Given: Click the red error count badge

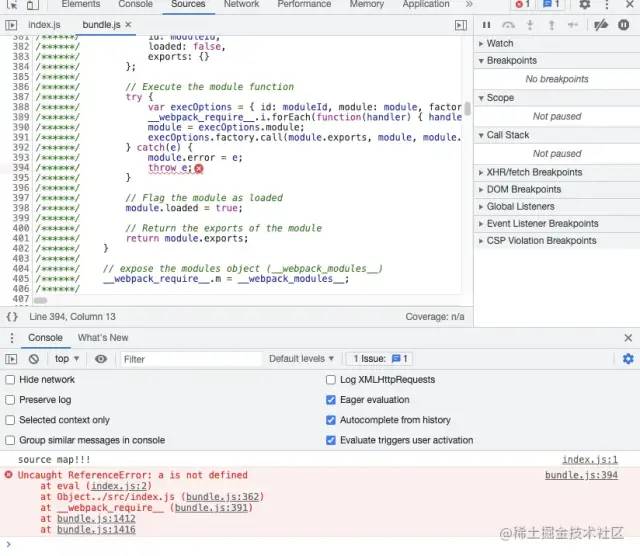Looking at the screenshot, I should click(x=522, y=4).
